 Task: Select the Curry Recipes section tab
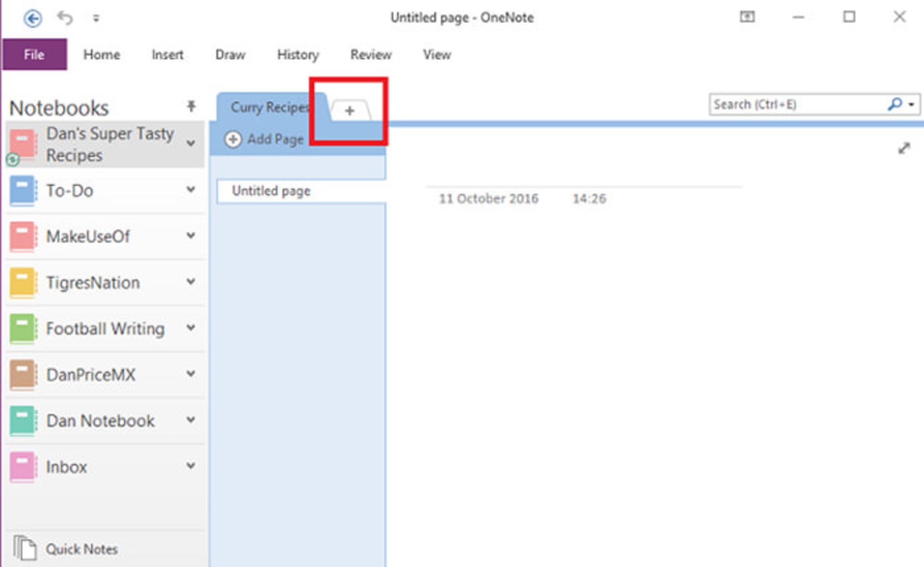[269, 107]
